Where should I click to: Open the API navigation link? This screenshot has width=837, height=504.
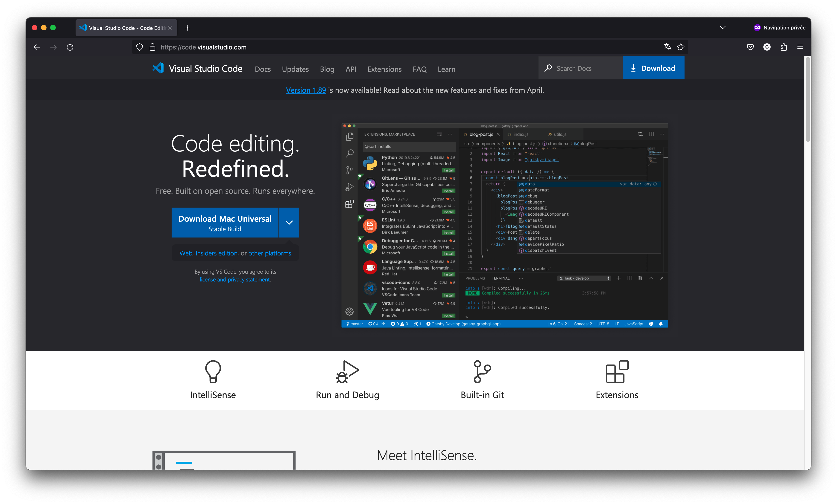(351, 69)
